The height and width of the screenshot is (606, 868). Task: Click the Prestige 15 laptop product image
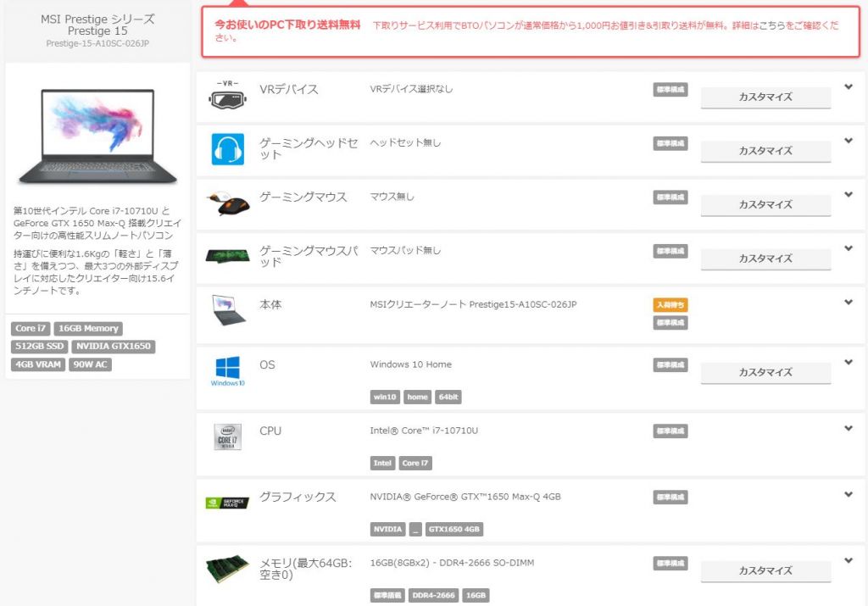click(97, 136)
